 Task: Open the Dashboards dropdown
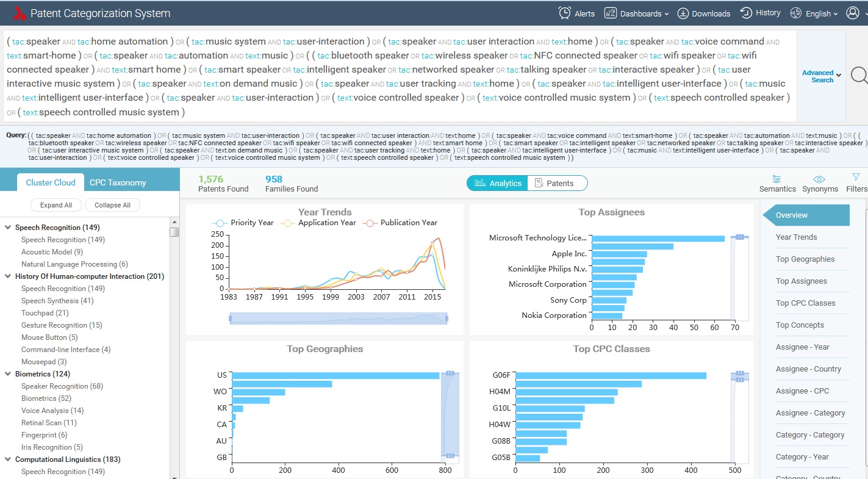coord(636,13)
